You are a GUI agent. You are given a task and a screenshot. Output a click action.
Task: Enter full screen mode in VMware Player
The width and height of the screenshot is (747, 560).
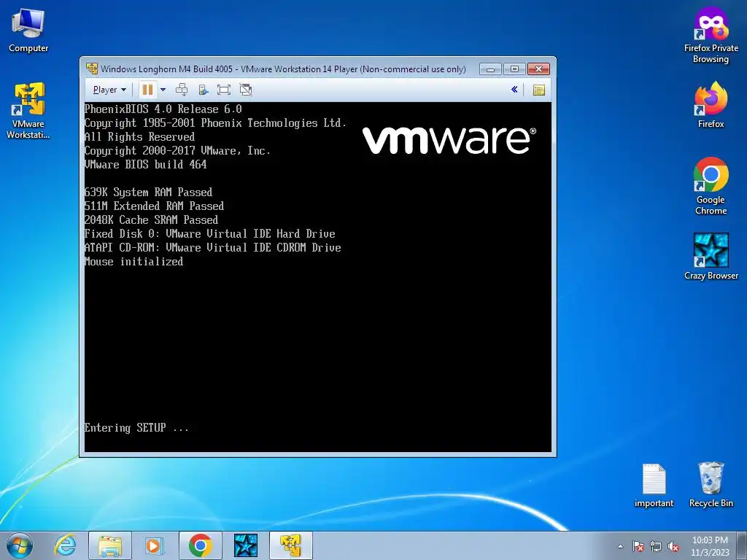tap(223, 90)
